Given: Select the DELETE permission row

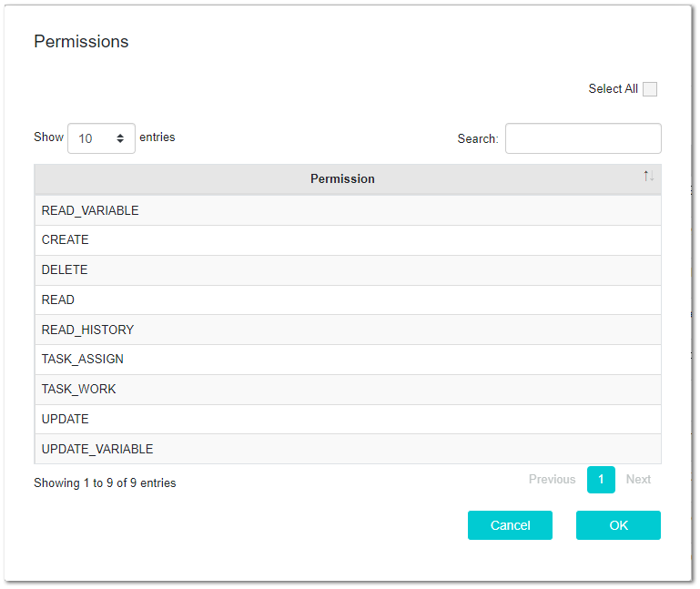Looking at the screenshot, I should 348,270.
